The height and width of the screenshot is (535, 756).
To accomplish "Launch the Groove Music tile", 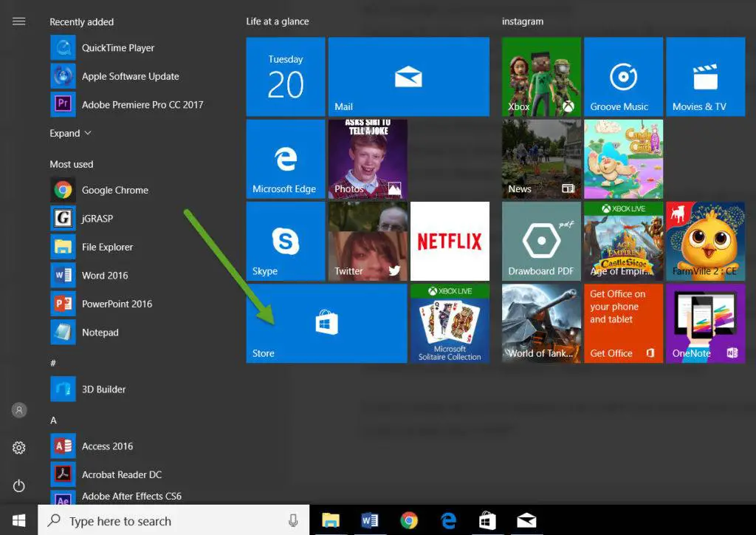I will (623, 77).
